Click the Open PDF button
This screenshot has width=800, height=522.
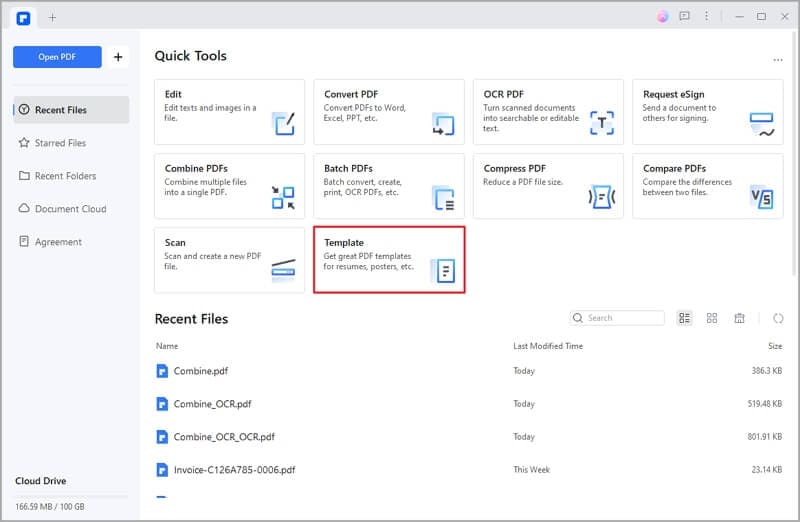click(57, 57)
